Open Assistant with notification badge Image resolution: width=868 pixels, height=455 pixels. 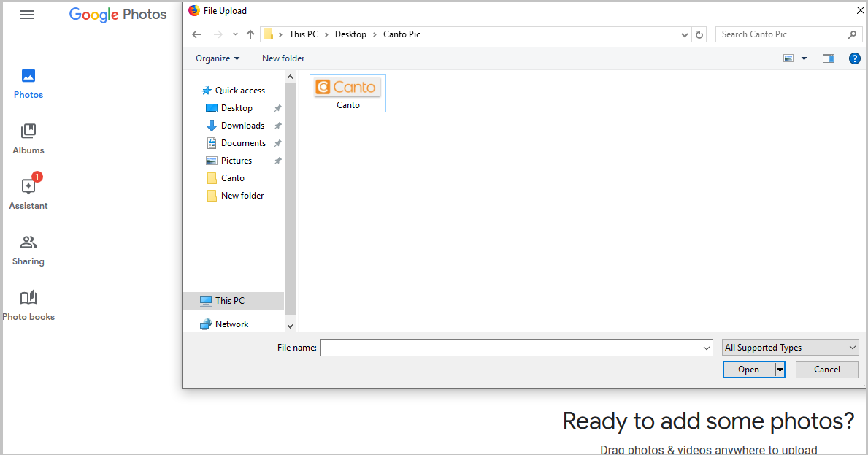coord(28,194)
